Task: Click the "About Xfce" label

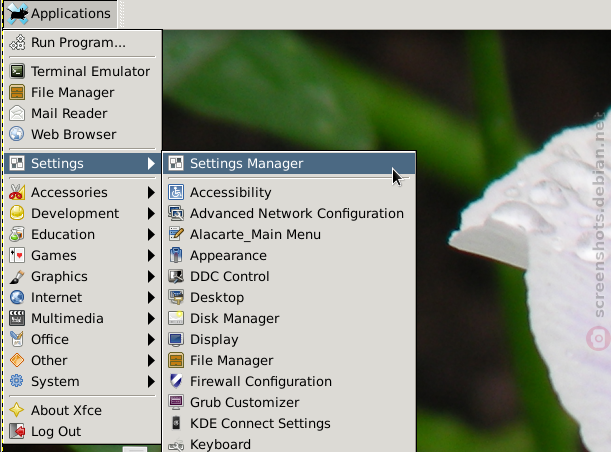Action: pos(66,410)
